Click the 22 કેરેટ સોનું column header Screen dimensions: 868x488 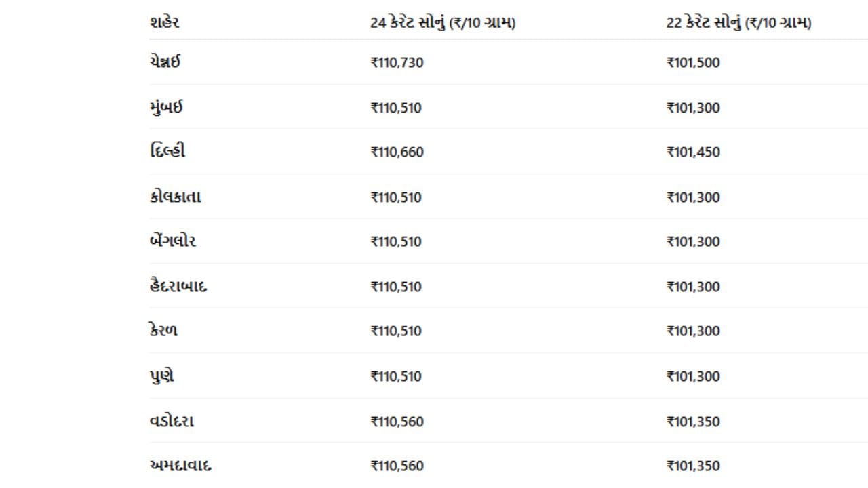[738, 22]
